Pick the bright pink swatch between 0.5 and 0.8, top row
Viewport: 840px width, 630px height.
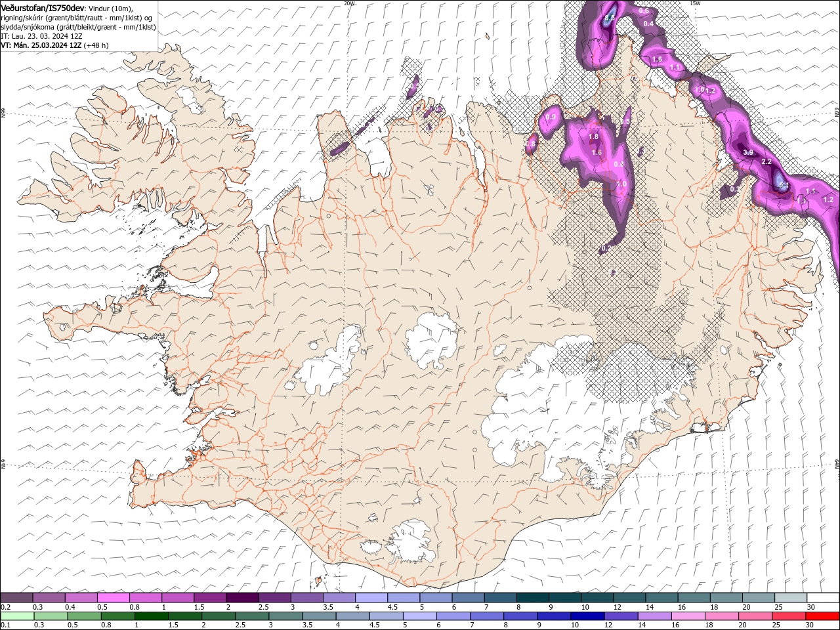coord(113,598)
